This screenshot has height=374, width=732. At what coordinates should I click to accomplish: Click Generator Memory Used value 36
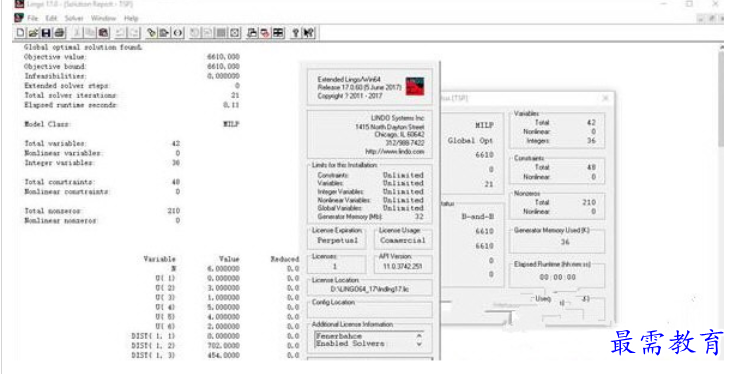(565, 242)
